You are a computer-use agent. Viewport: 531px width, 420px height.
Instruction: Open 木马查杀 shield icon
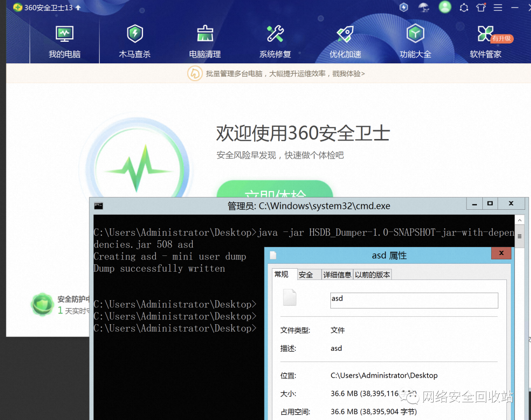[135, 34]
